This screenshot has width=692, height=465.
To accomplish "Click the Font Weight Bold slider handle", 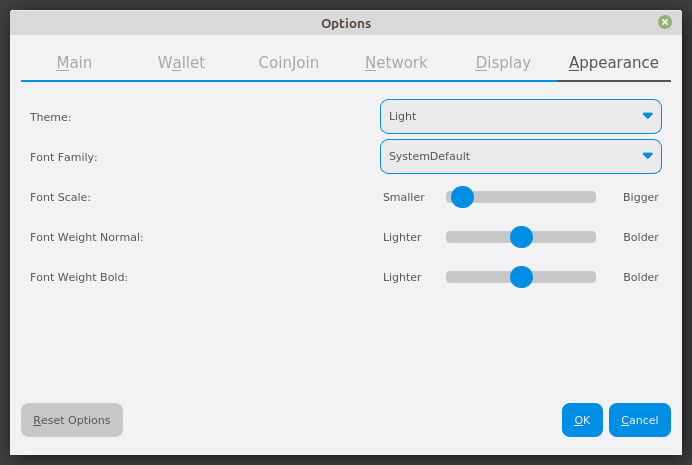I will [x=521, y=277].
